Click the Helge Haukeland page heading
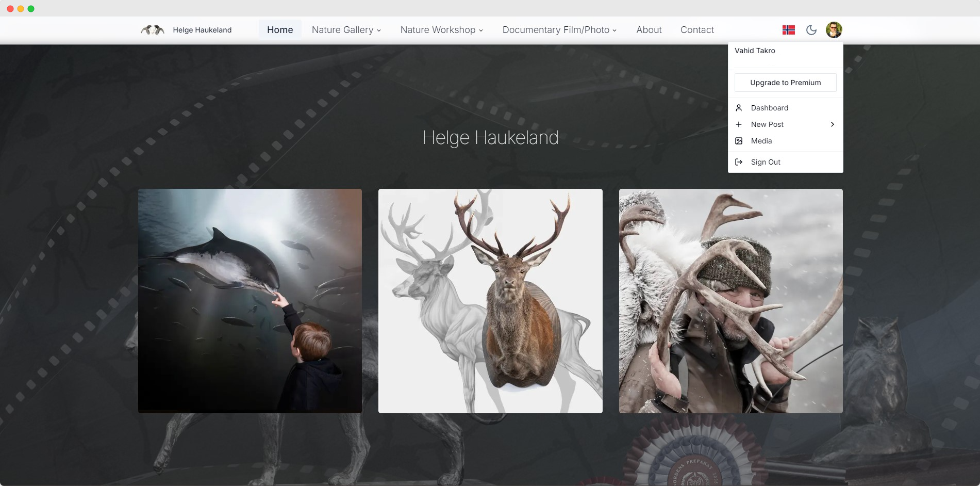The height and width of the screenshot is (486, 980). pos(490,138)
